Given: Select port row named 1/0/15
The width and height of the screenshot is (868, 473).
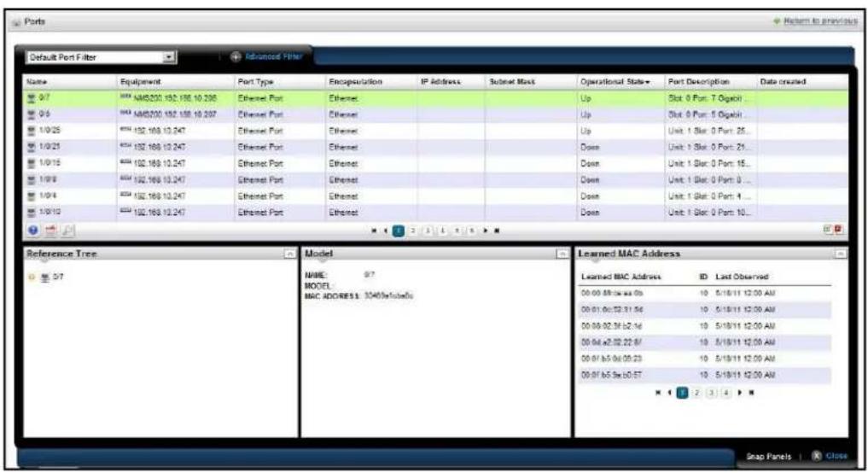Looking at the screenshot, I should point(435,163).
